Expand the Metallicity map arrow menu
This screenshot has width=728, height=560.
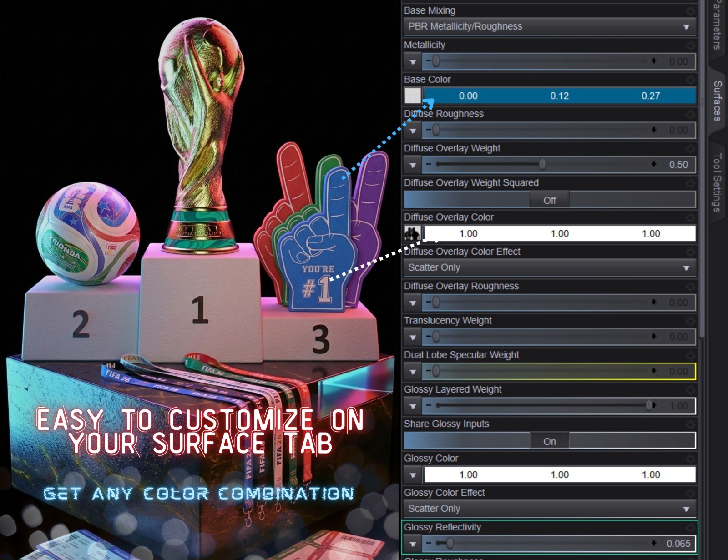(x=413, y=61)
